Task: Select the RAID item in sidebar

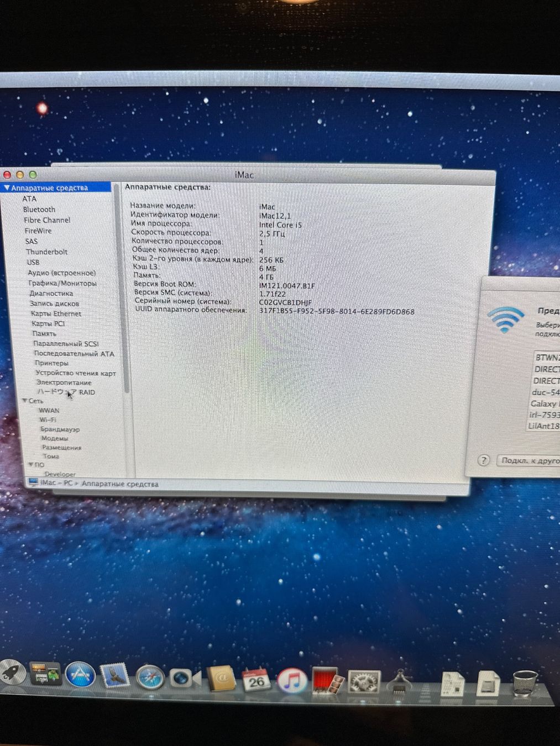Action: pos(66,392)
